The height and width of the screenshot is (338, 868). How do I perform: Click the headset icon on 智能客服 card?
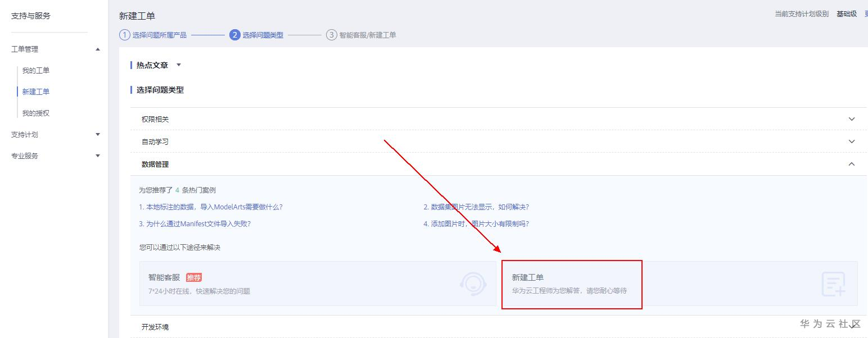coord(473,284)
